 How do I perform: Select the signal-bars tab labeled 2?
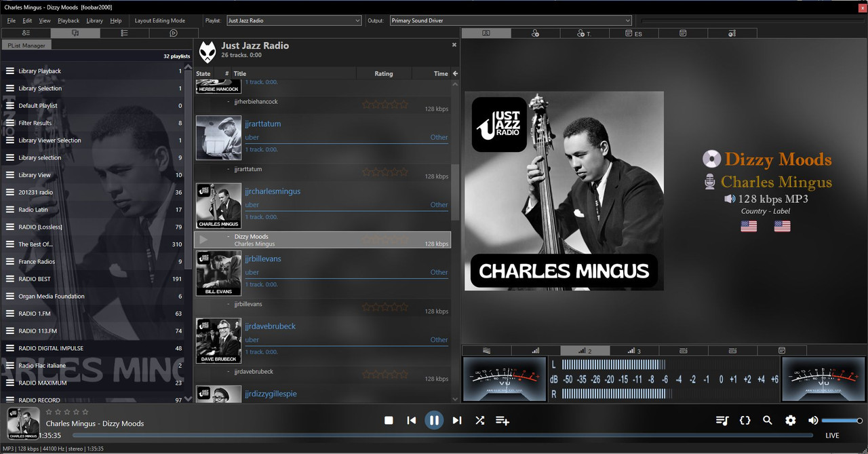(584, 350)
